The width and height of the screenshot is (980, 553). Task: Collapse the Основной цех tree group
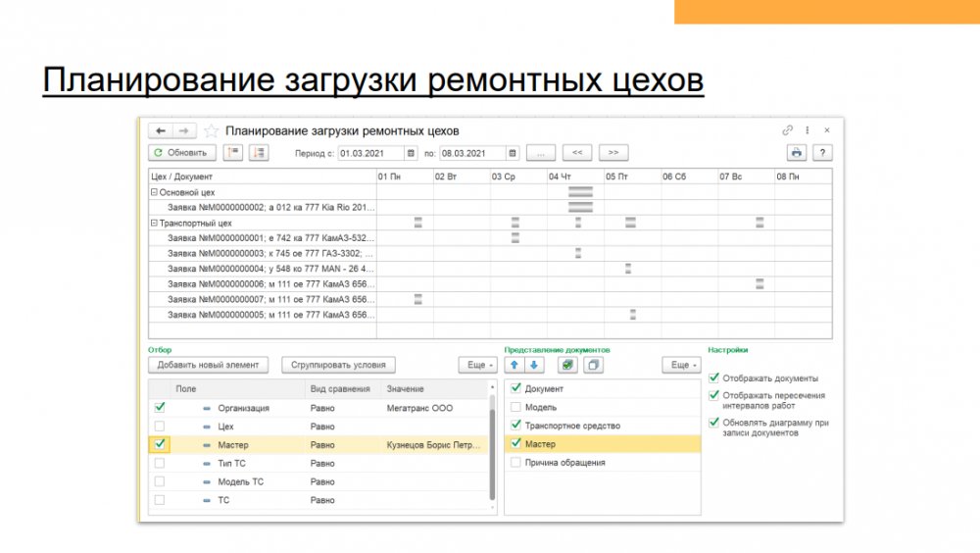click(x=154, y=193)
